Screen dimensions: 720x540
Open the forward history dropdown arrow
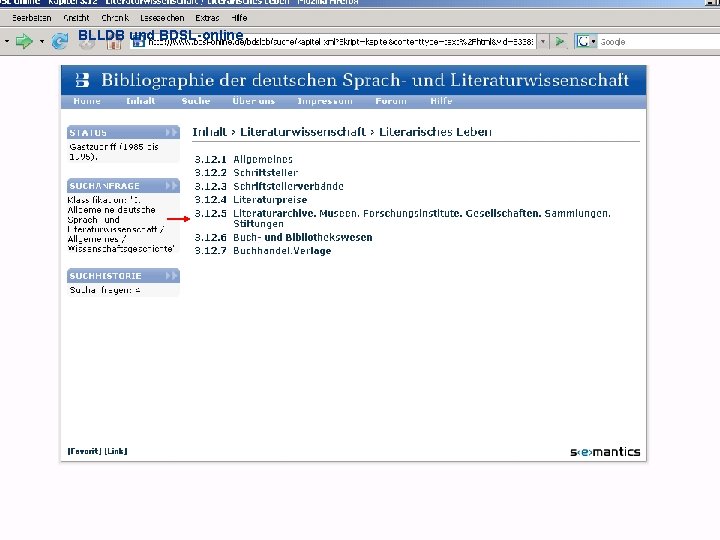42,41
